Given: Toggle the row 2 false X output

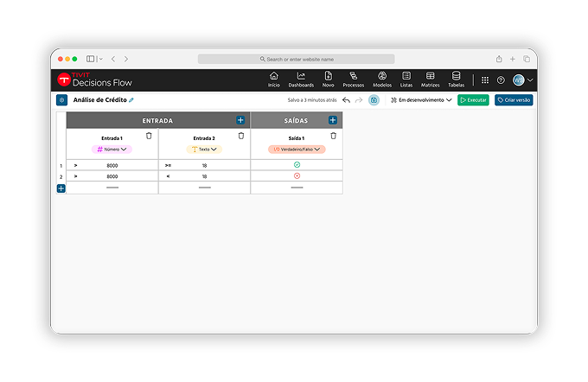Looking at the screenshot, I should pos(297,175).
